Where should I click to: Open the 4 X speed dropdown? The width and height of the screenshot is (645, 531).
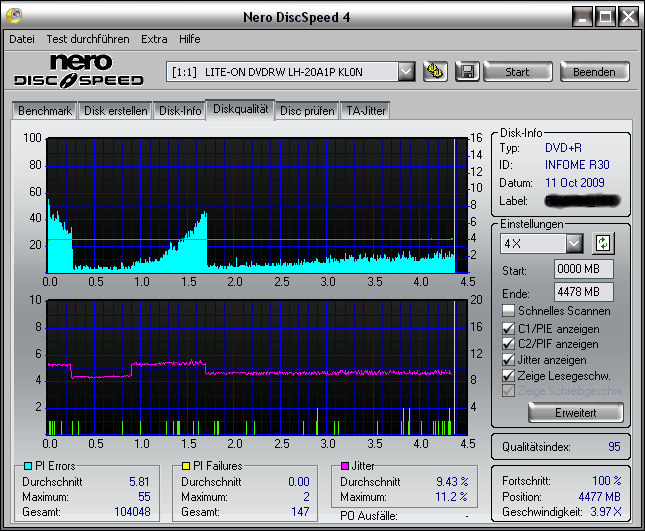click(x=574, y=243)
